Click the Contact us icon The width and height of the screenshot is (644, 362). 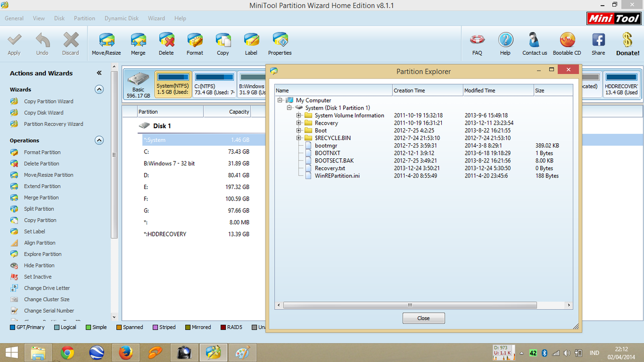click(x=534, y=40)
